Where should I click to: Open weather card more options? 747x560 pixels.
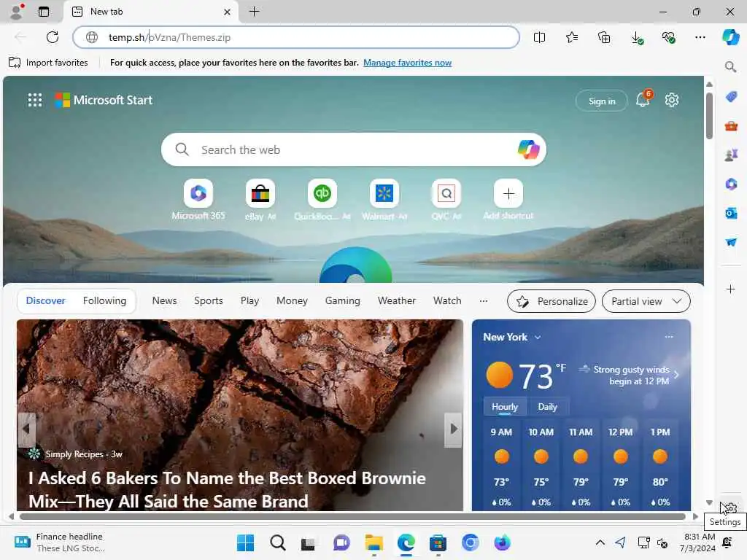tap(669, 337)
